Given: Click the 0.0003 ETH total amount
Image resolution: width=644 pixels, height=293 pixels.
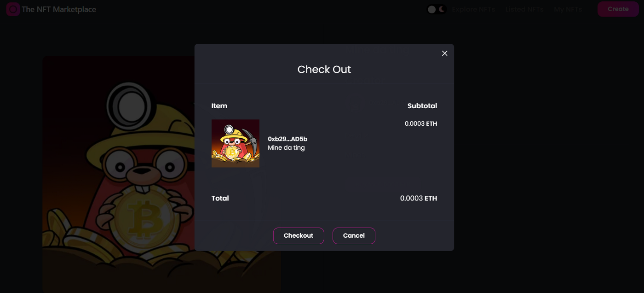Looking at the screenshot, I should [x=419, y=199].
